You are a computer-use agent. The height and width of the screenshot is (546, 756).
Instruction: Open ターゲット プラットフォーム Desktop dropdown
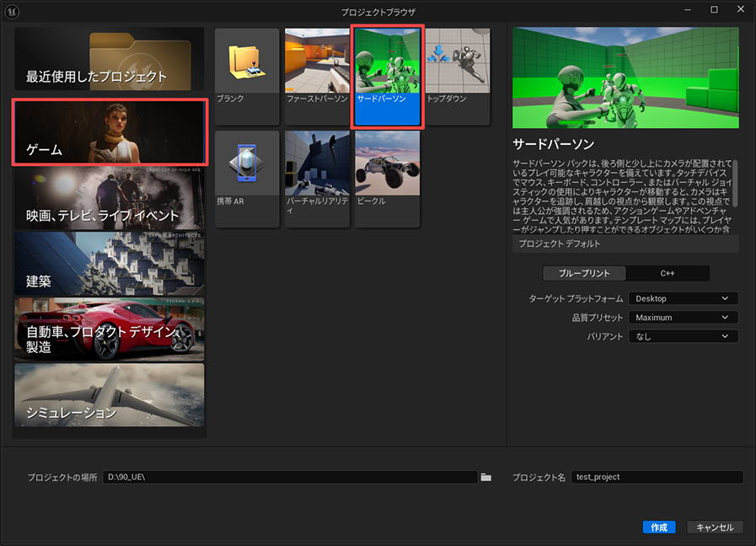coord(684,298)
